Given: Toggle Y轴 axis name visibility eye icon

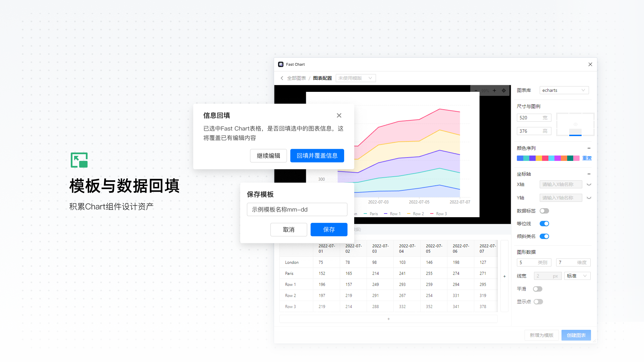Looking at the screenshot, I should pos(589,198).
